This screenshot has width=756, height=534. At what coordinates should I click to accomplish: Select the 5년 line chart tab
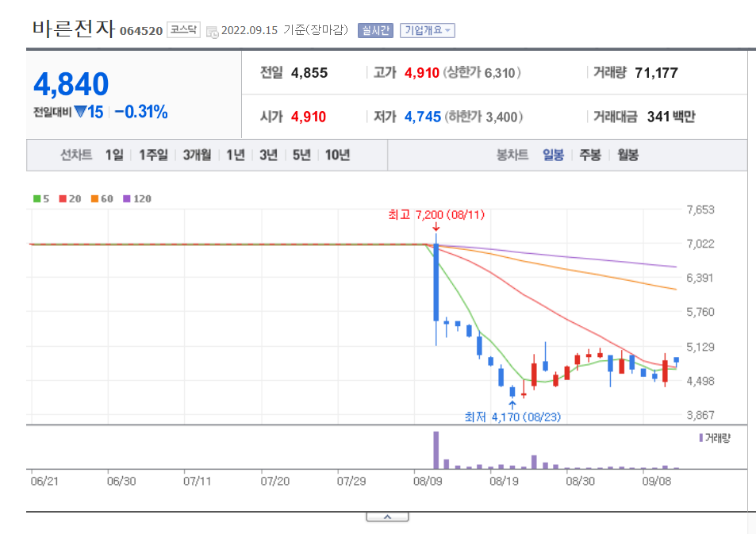pos(301,155)
